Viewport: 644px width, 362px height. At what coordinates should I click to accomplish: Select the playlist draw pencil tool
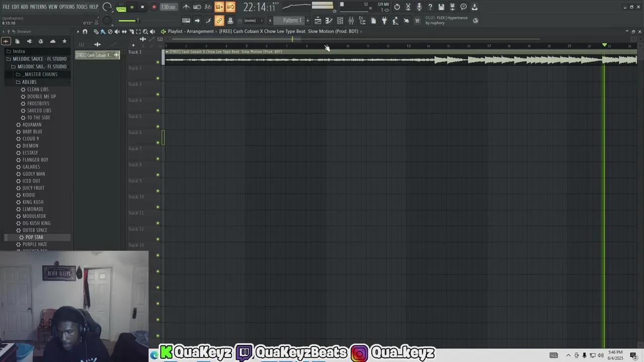[x=96, y=32]
